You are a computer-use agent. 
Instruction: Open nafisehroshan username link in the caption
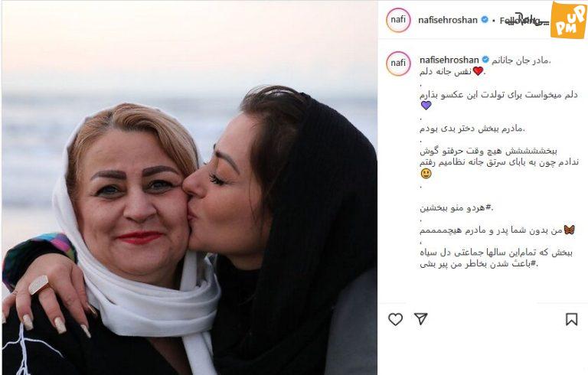(x=449, y=60)
